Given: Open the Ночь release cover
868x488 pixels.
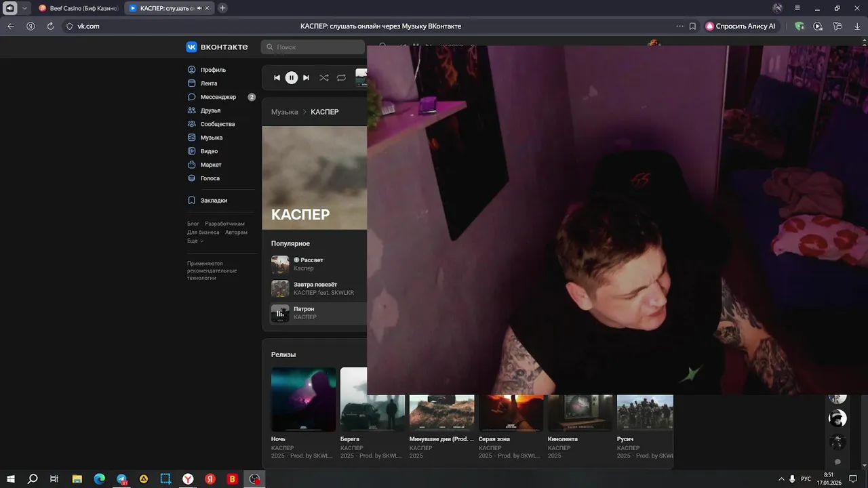Looking at the screenshot, I should point(304,399).
